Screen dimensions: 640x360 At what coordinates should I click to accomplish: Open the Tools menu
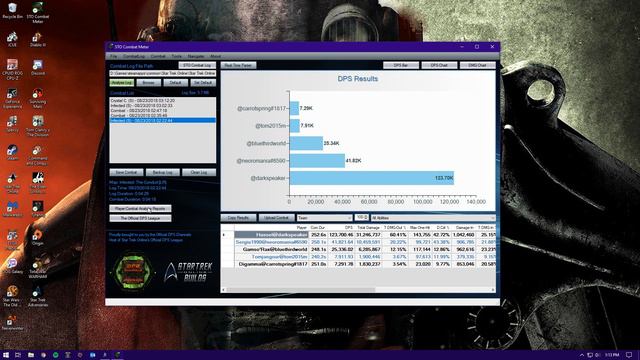(x=176, y=56)
